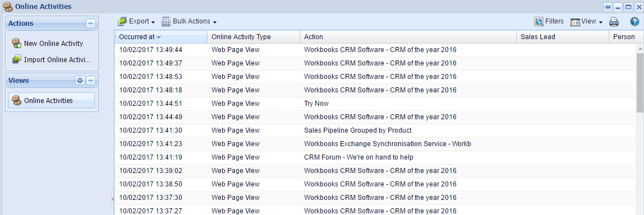Screen dimensions: 644x215
Task: Open the Bulk Actions dropdown arrow
Action: coord(214,22)
